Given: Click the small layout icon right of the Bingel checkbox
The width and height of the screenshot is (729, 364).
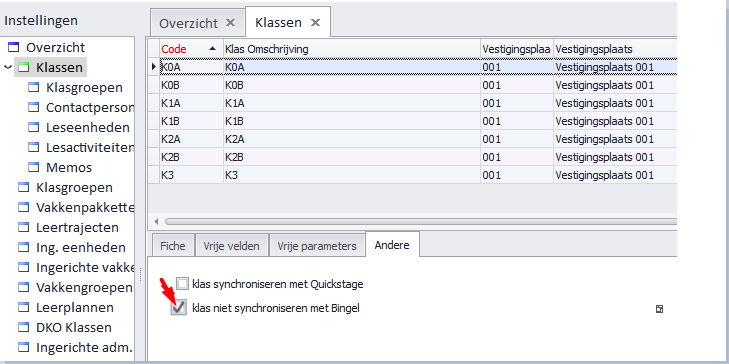Looking at the screenshot, I should [659, 309].
